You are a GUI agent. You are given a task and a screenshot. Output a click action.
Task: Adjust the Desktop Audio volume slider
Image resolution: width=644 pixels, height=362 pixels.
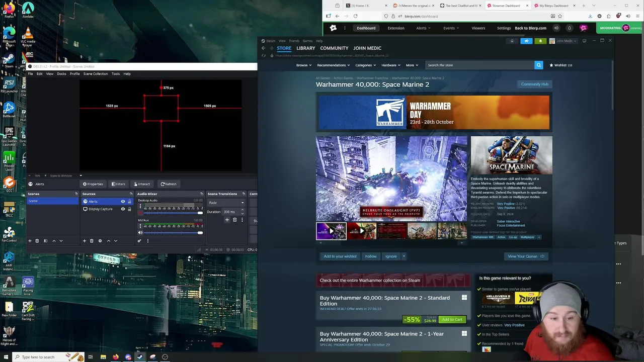tap(173, 213)
